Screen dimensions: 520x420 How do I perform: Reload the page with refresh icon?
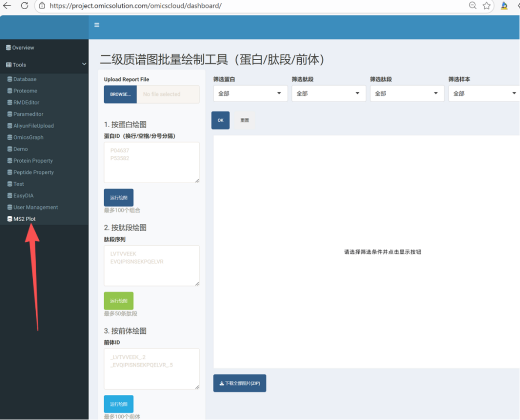(x=25, y=6)
